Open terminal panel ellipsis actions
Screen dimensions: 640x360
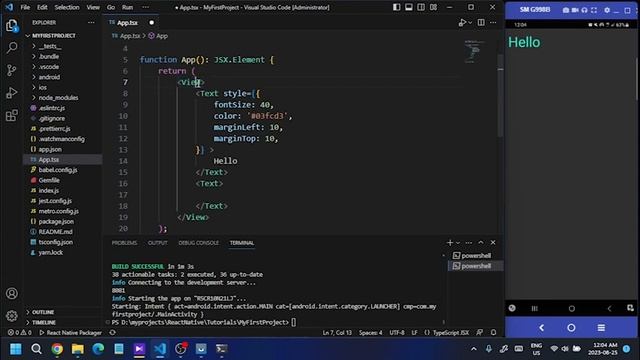(x=469, y=242)
